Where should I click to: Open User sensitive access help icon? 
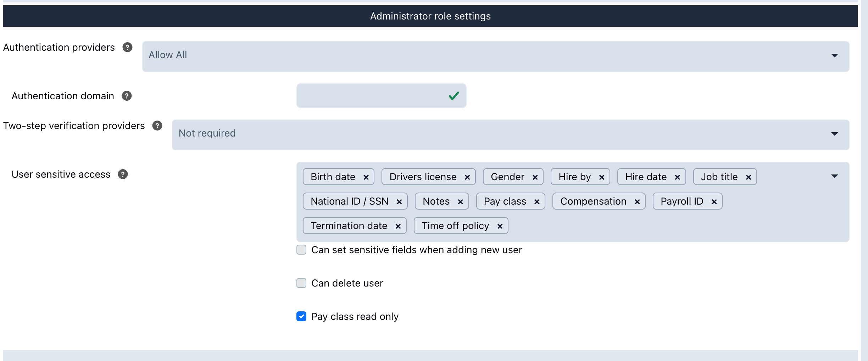(x=123, y=174)
